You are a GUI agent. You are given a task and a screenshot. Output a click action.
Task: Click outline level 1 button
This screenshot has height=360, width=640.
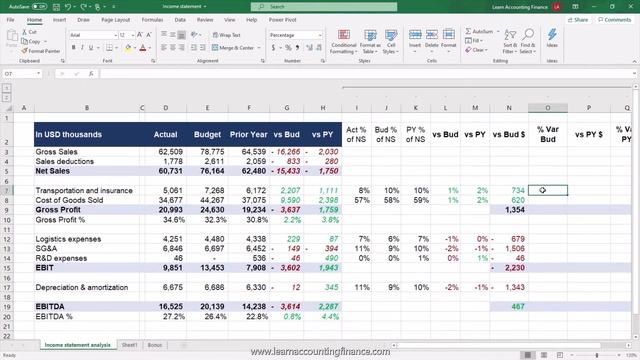[7, 88]
